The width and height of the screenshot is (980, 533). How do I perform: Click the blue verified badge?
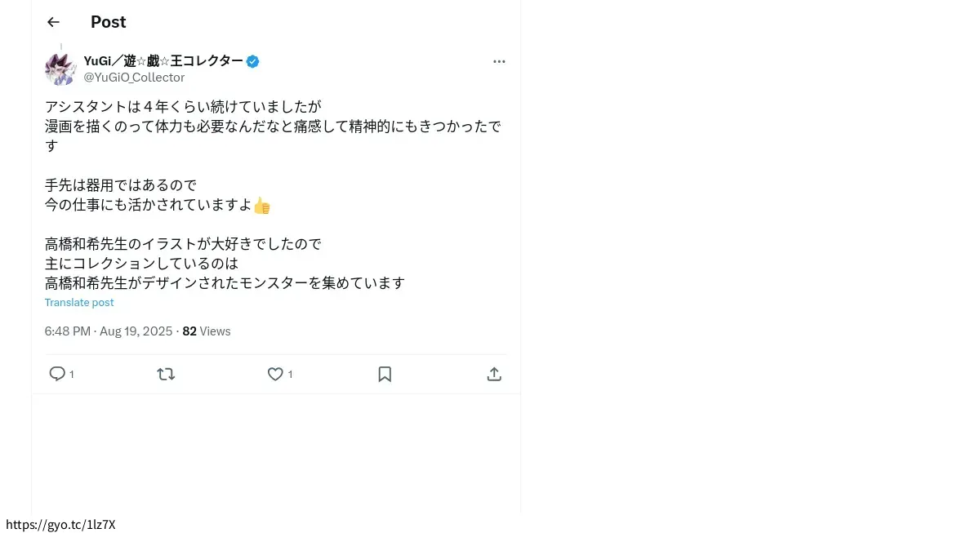tap(253, 61)
